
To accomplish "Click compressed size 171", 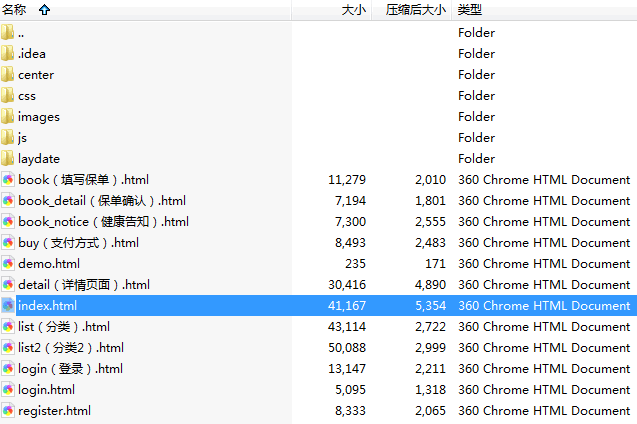I will tap(436, 264).
